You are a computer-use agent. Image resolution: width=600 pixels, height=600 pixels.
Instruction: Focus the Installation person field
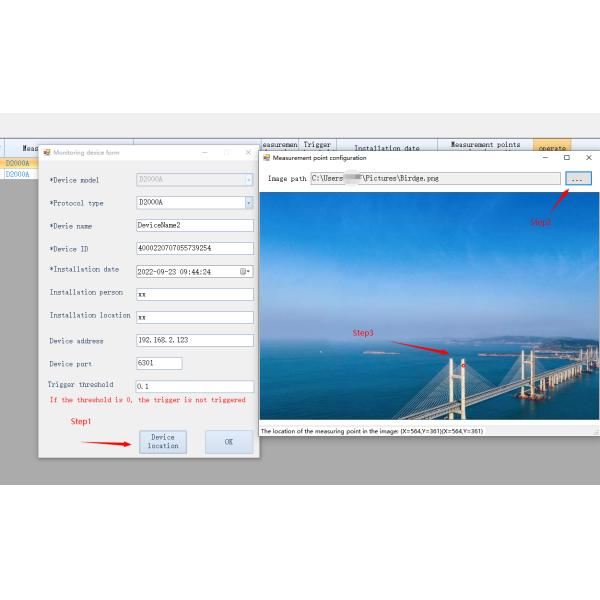point(194,294)
